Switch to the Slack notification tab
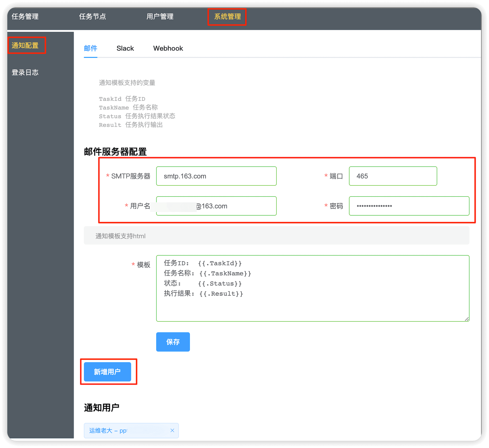Screen dimensions: 489x448 pos(125,48)
